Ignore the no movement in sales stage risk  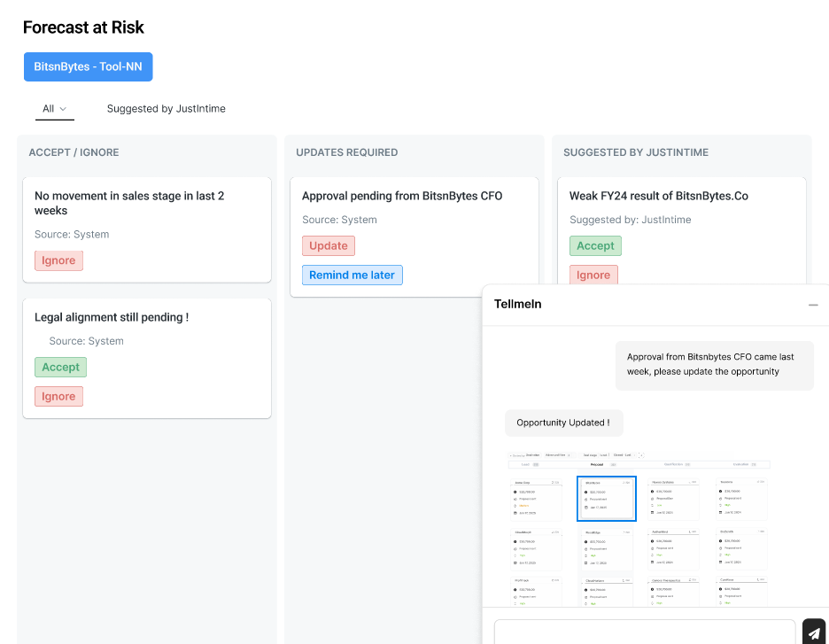(58, 260)
